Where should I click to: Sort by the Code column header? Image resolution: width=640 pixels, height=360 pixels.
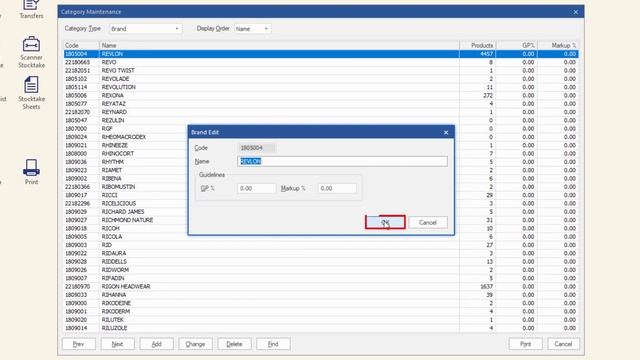point(81,45)
